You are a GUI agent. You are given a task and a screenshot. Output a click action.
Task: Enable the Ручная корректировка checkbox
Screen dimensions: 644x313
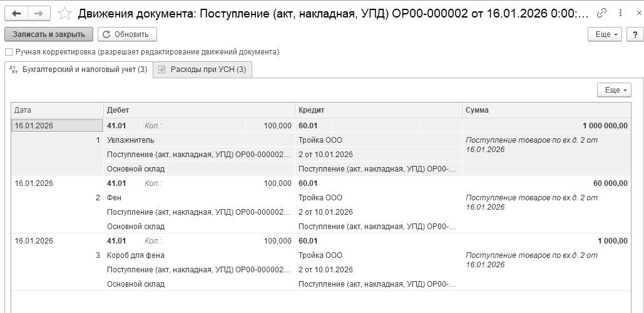(x=9, y=52)
